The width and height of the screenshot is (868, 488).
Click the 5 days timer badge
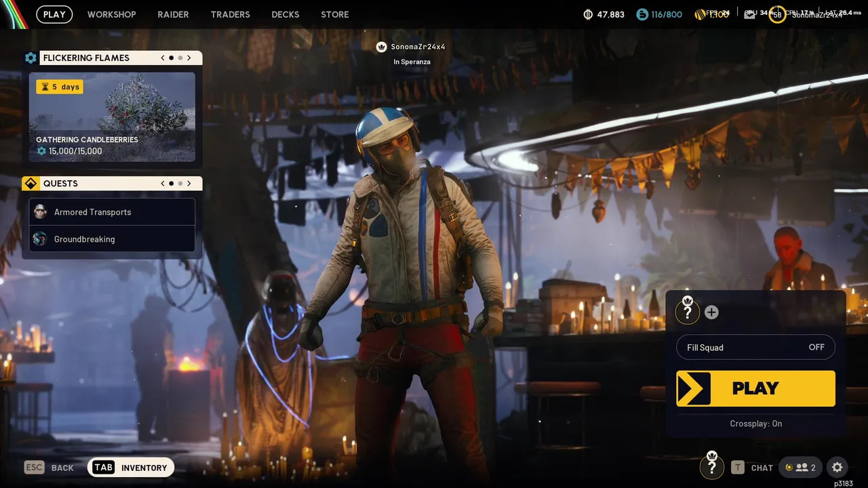click(x=60, y=87)
